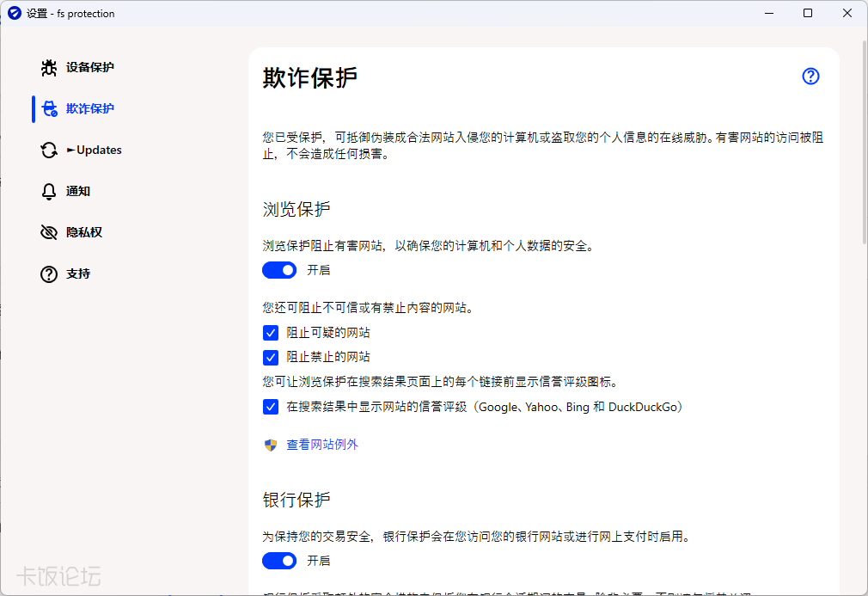The width and height of the screenshot is (868, 596).
Task: Click the 设置 - fs protection title text
Action: tap(70, 14)
